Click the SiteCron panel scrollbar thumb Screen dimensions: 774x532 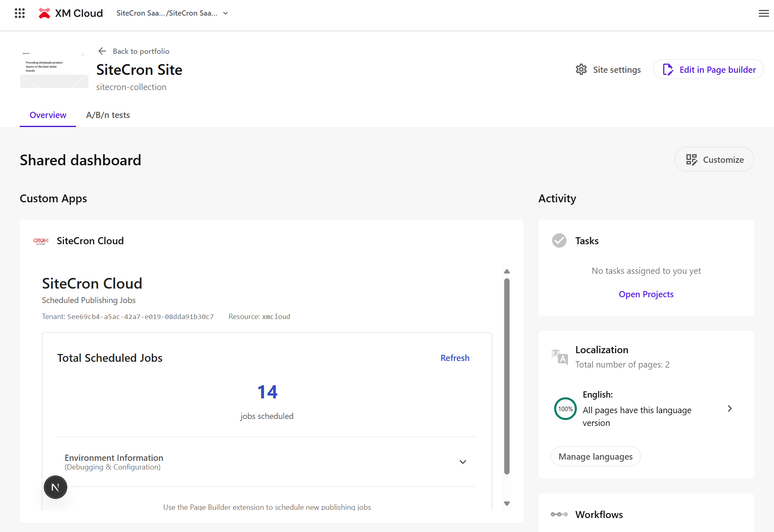tap(507, 376)
